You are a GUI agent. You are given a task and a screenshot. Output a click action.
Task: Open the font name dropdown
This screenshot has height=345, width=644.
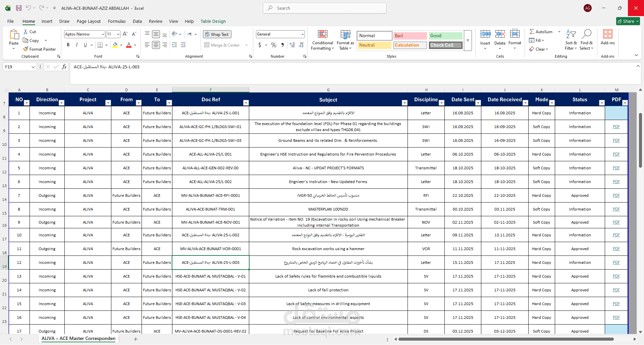[103, 34]
